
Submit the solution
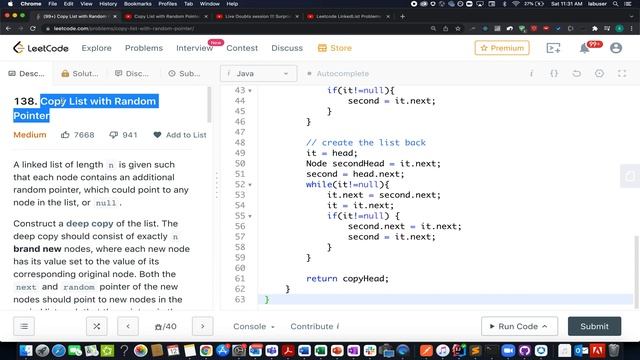click(x=594, y=326)
